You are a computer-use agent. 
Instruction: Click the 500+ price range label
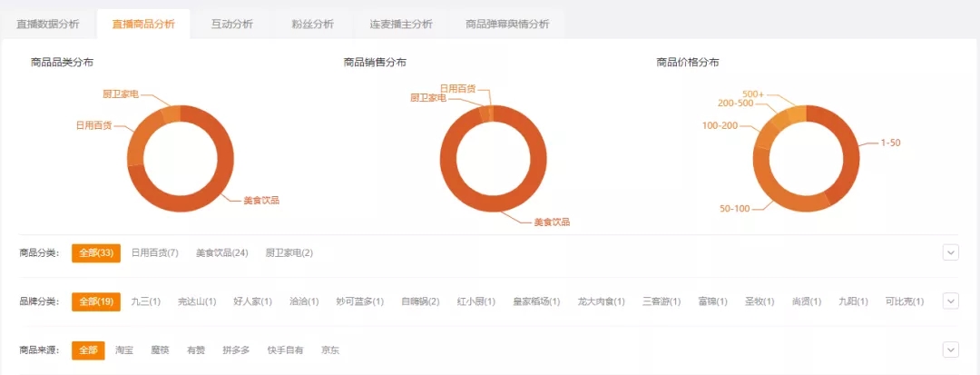point(753,94)
